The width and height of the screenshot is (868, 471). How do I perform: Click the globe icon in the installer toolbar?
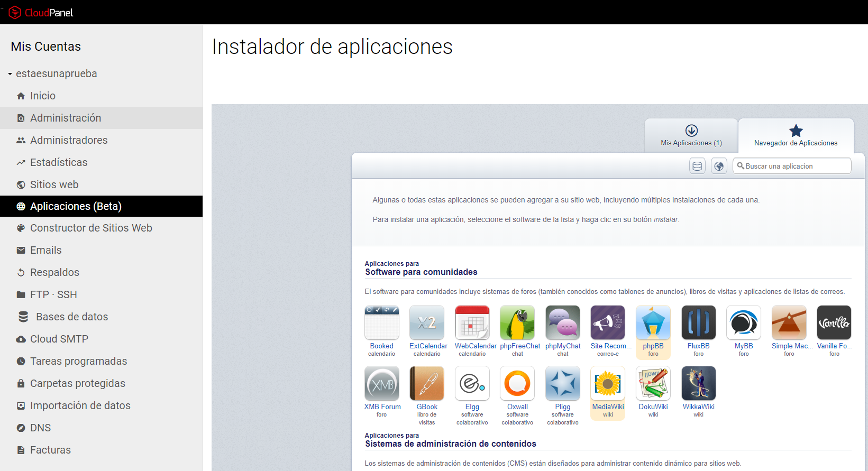point(719,166)
